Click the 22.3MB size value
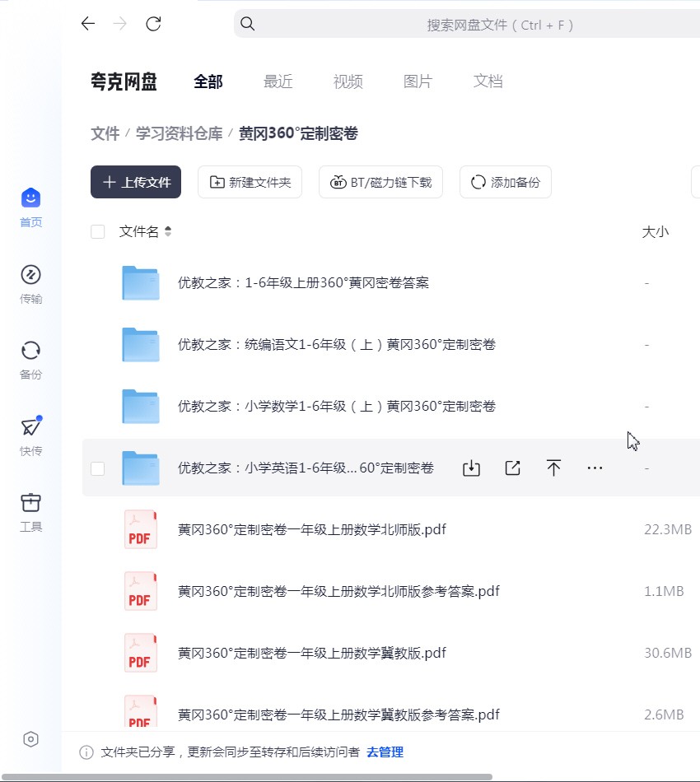Viewport: 700px width, 782px height. (x=668, y=529)
